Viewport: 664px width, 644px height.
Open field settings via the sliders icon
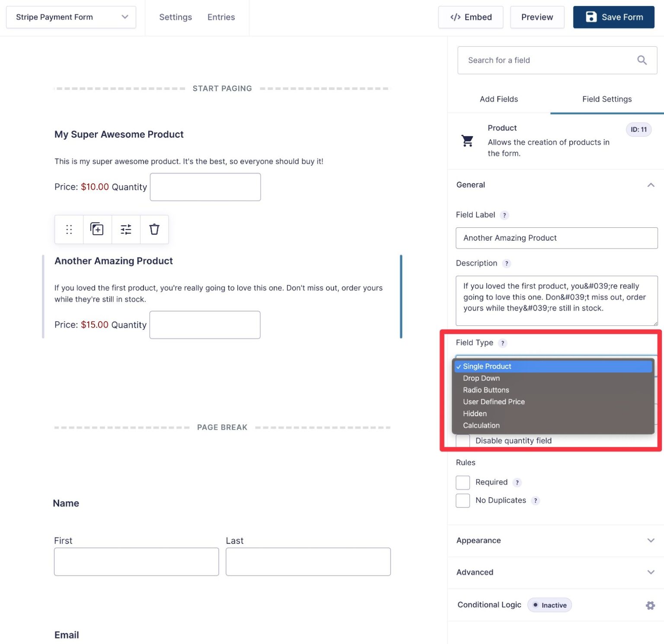(126, 229)
